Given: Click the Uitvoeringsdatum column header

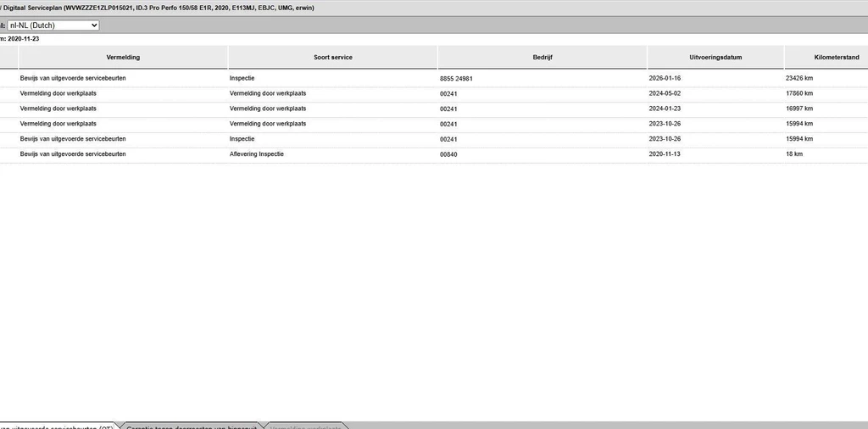Looking at the screenshot, I should tap(715, 57).
